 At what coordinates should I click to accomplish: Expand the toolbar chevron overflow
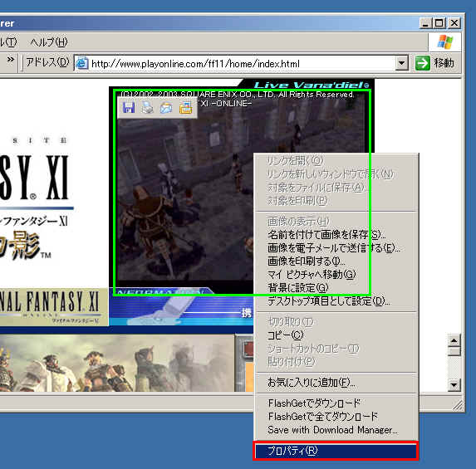11,60
